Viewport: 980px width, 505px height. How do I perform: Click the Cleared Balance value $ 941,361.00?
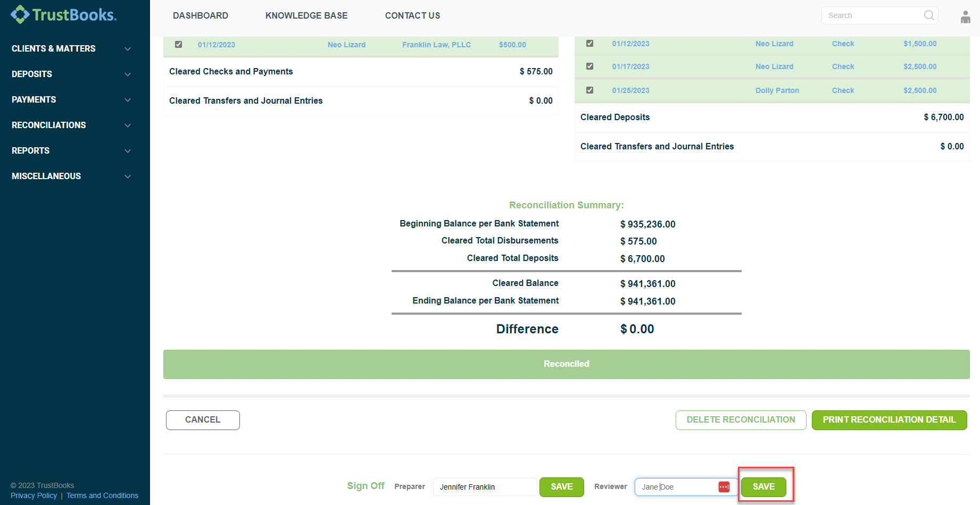(x=647, y=284)
